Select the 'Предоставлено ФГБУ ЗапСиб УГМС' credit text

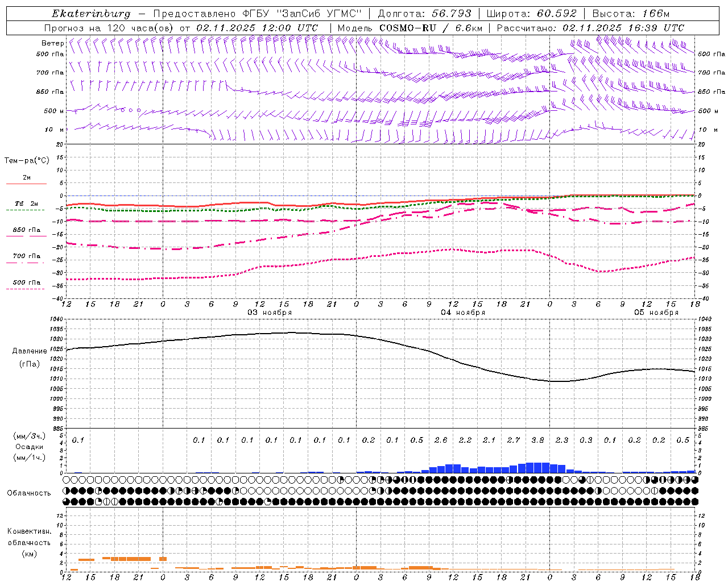(x=258, y=14)
